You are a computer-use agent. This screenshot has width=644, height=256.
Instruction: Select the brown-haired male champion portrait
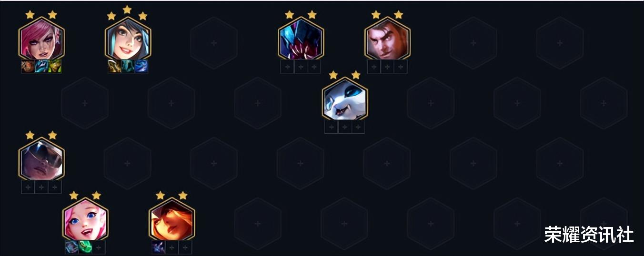point(387,39)
